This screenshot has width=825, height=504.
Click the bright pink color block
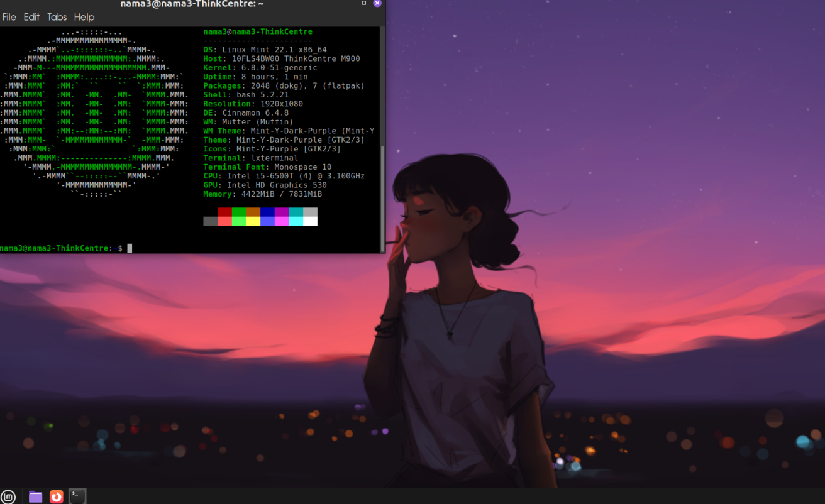point(282,221)
